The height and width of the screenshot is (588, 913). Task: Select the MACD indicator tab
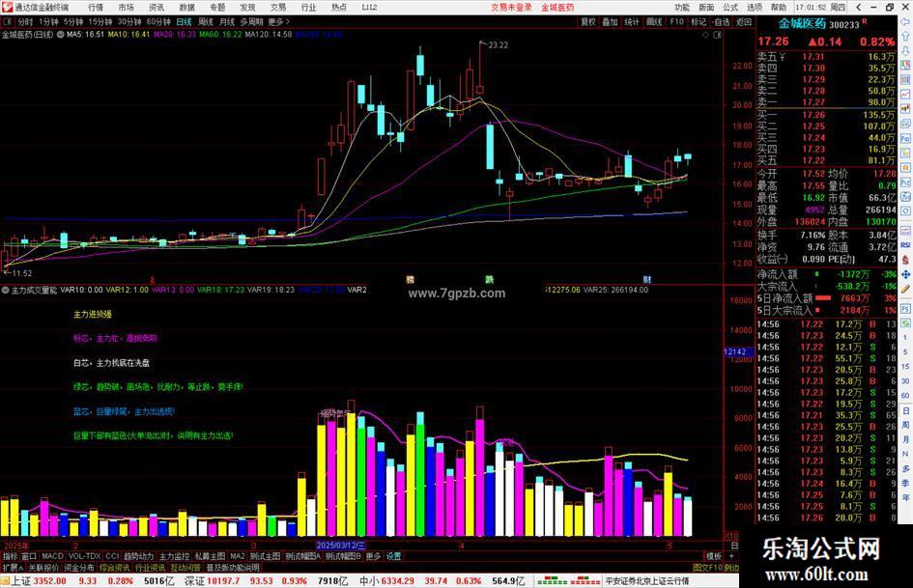pyautogui.click(x=52, y=556)
